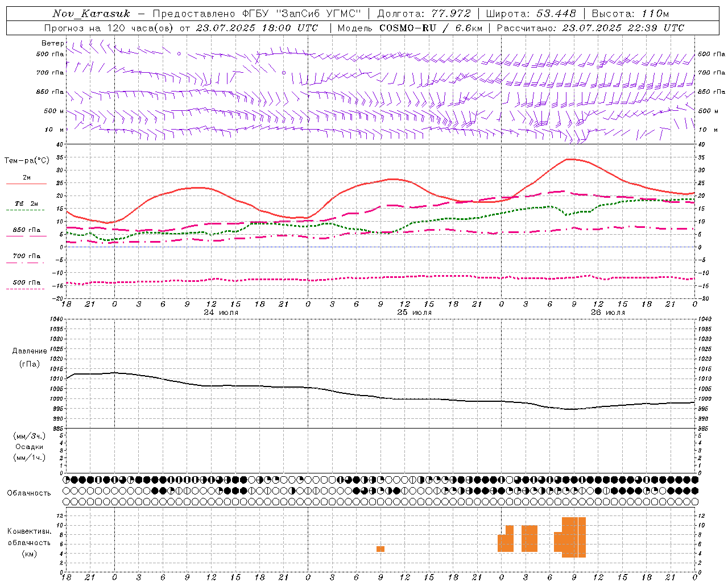
Task: Click the 26 июля date label
Action: click(608, 313)
